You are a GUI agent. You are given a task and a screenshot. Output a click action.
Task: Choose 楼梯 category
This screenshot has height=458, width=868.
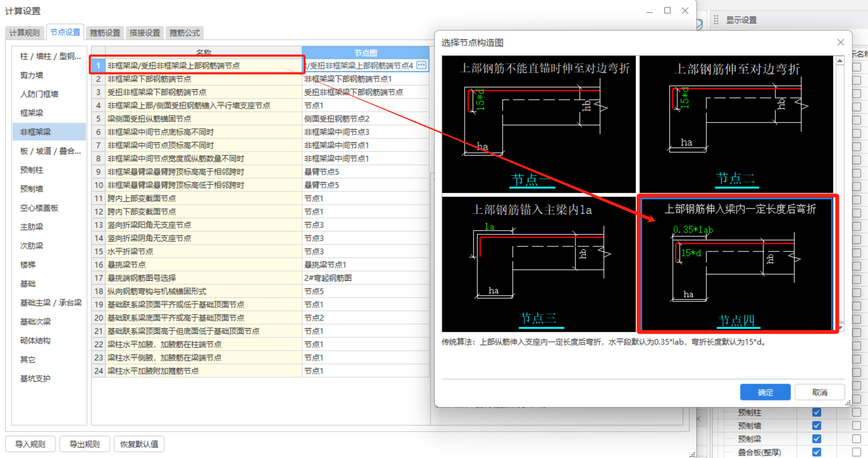click(x=50, y=265)
